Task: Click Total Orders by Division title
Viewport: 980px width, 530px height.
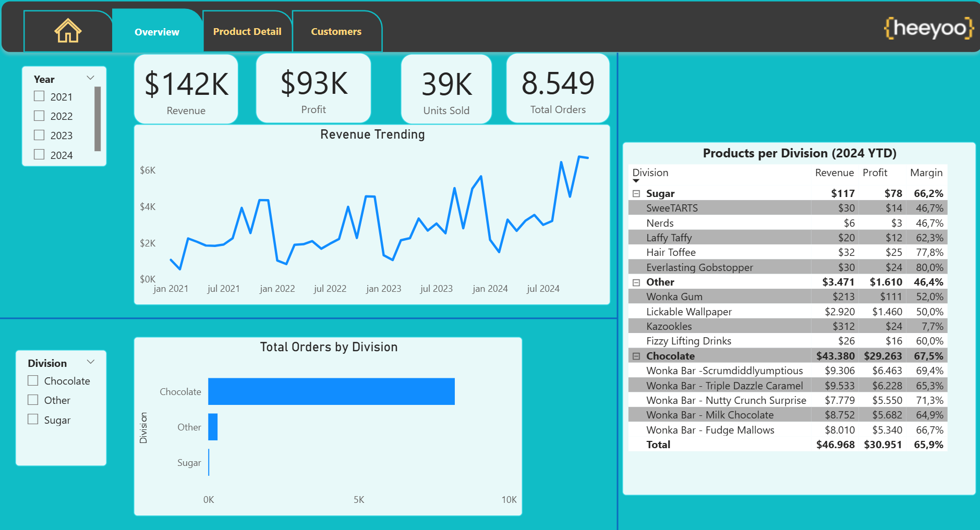Action: tap(329, 347)
